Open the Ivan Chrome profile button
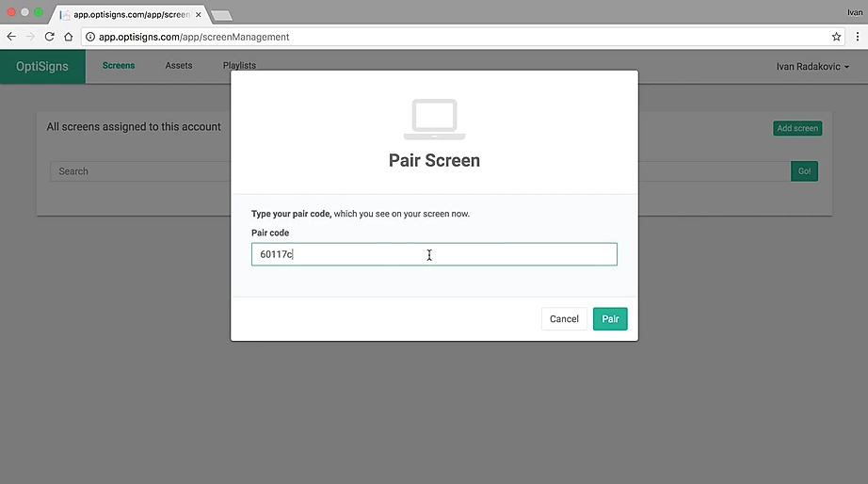The image size is (868, 484). tap(854, 12)
